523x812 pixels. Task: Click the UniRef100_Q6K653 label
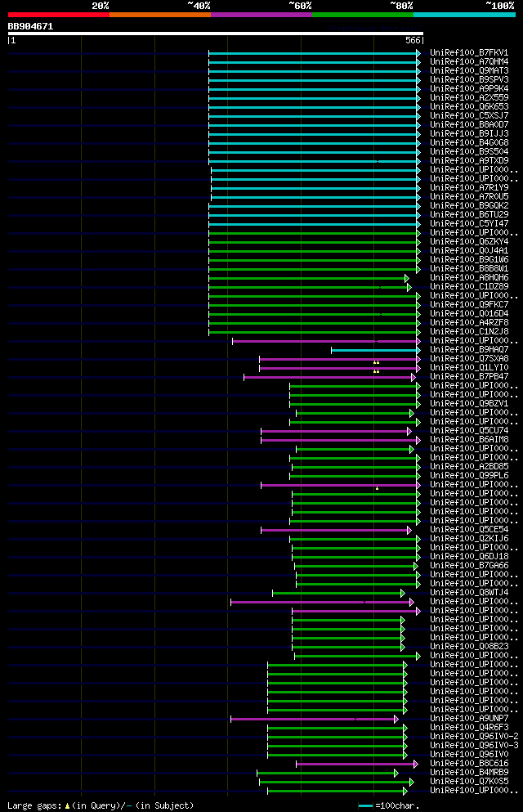click(x=469, y=106)
